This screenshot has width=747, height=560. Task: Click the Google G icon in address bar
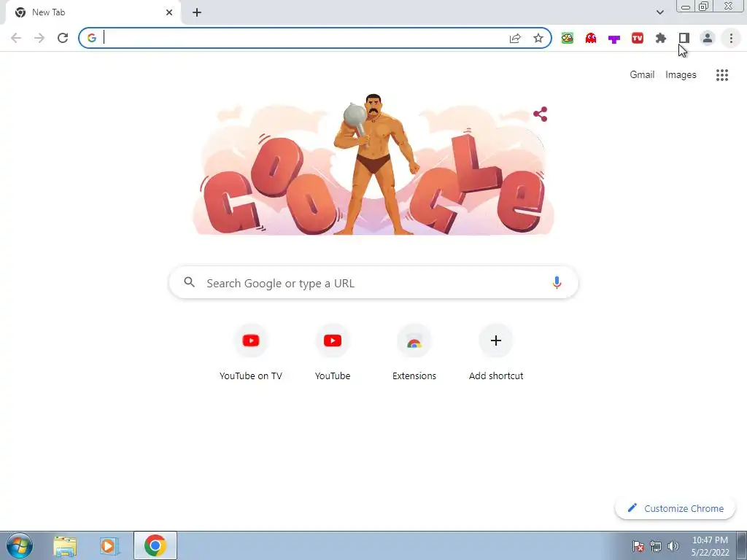92,38
